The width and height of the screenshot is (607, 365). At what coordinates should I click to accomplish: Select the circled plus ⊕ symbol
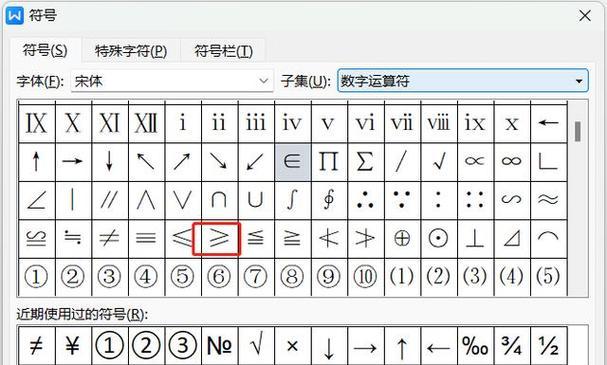[402, 238]
